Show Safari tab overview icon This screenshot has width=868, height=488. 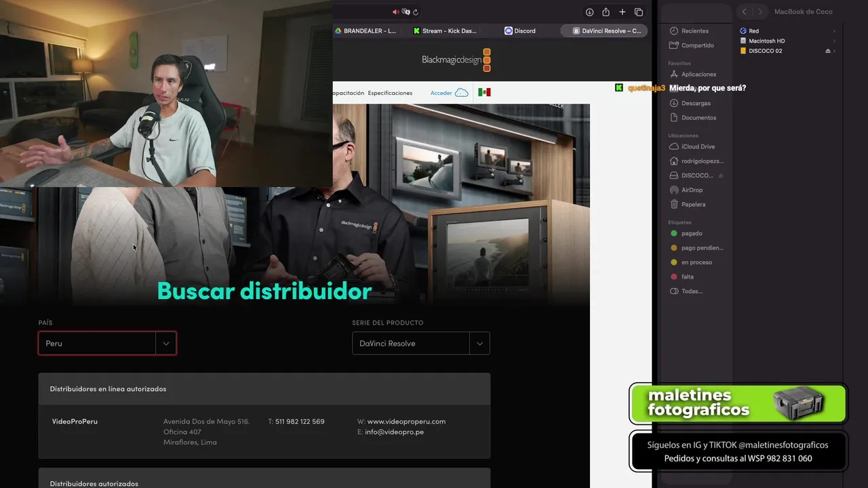(638, 12)
